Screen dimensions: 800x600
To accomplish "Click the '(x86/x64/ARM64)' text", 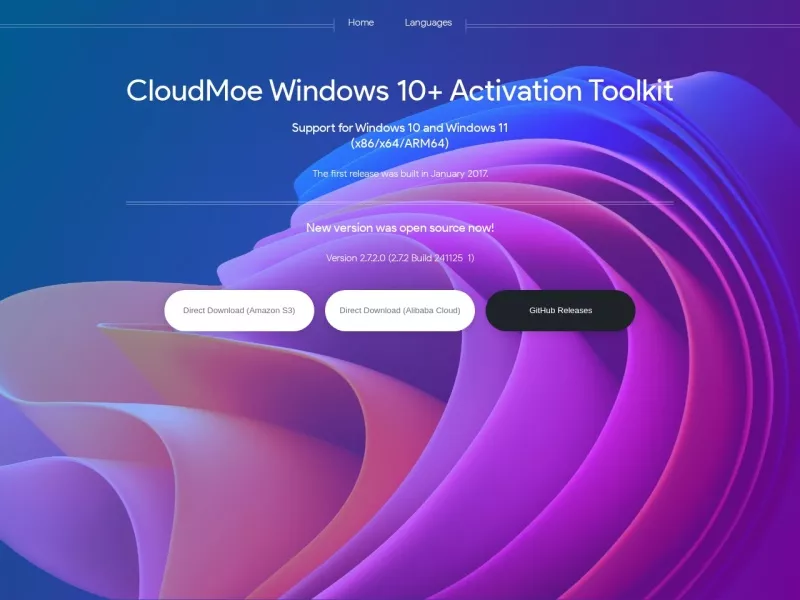I will (400, 143).
